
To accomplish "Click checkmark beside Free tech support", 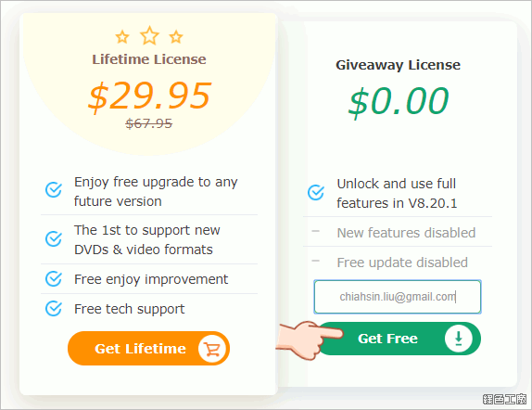I will 54,309.
